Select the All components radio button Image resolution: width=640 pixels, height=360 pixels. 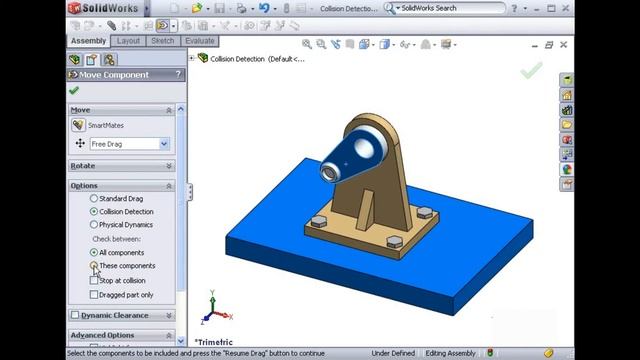(94, 252)
